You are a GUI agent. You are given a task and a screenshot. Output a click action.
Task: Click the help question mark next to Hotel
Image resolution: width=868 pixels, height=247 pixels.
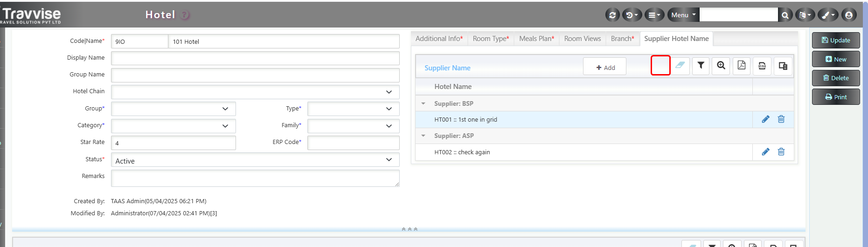[185, 15]
